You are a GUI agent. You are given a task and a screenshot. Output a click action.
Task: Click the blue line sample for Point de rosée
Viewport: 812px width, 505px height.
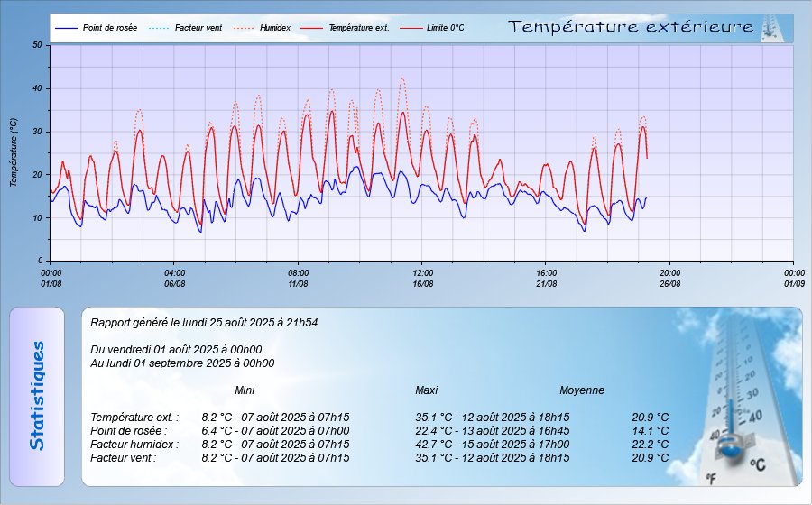[66, 29]
